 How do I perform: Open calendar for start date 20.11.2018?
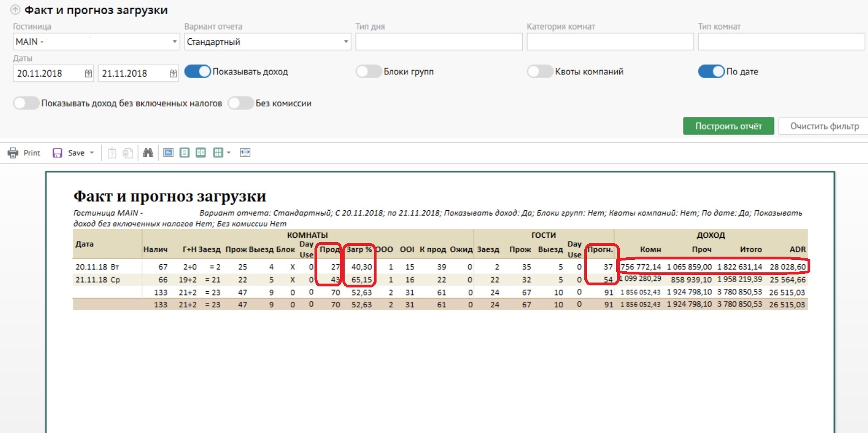[x=88, y=73]
